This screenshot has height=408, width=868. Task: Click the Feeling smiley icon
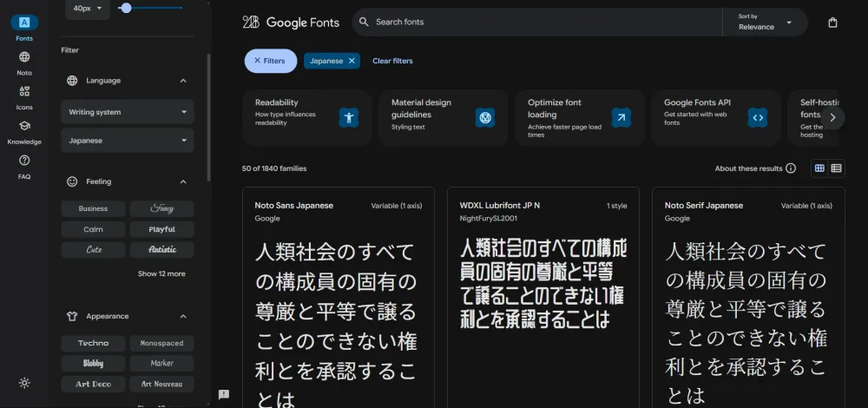click(72, 181)
